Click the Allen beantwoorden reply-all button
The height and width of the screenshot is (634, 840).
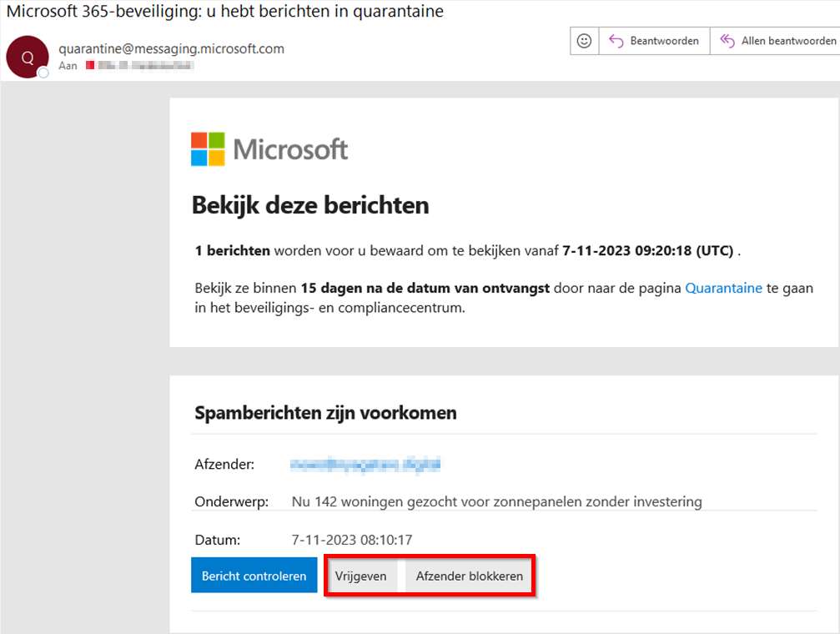point(777,41)
